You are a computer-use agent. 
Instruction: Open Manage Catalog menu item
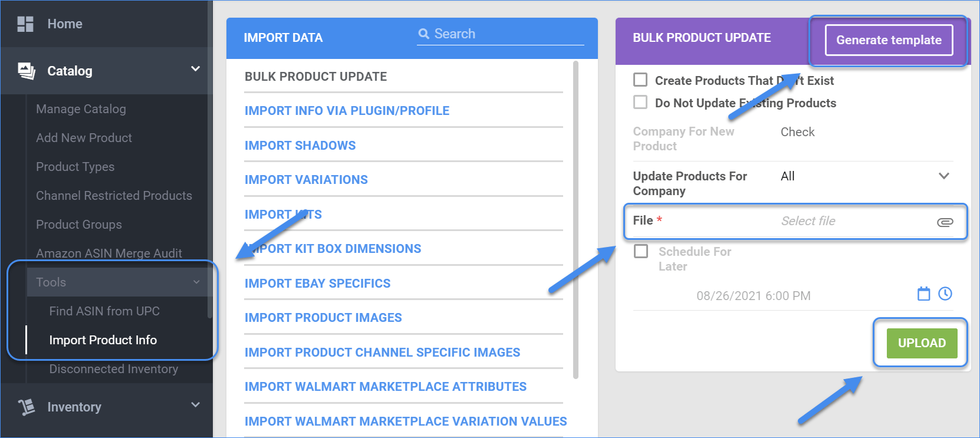81,109
